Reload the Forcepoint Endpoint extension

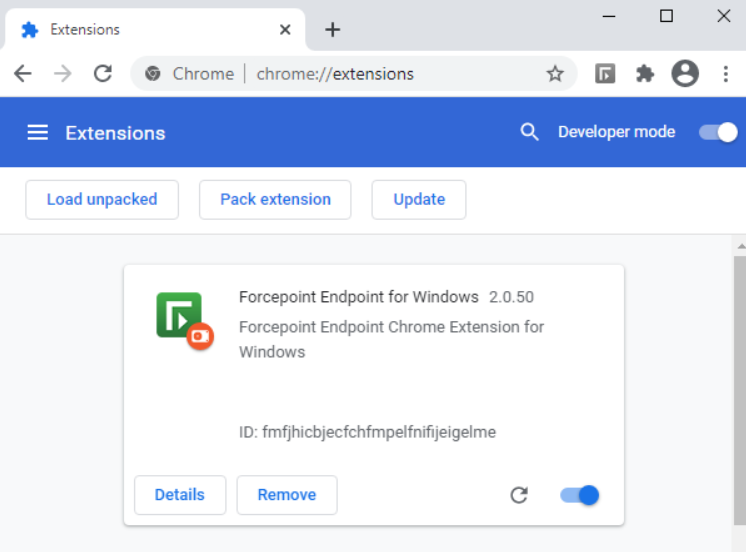(519, 495)
